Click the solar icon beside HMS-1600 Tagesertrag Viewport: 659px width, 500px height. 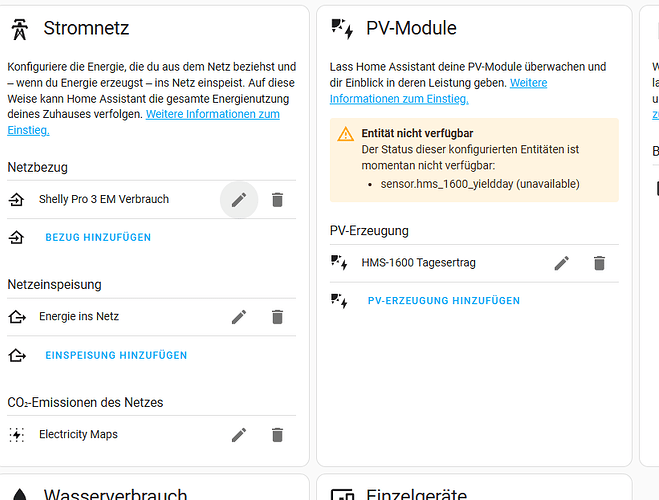(x=339, y=263)
